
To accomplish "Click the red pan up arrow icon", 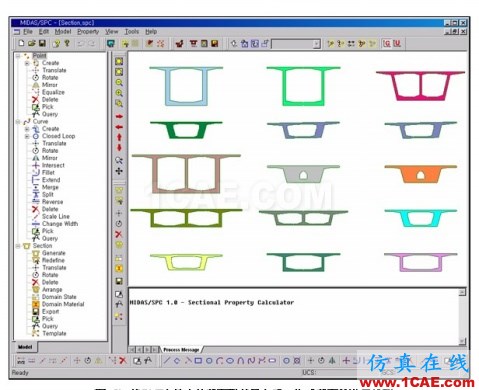I will point(119,137).
